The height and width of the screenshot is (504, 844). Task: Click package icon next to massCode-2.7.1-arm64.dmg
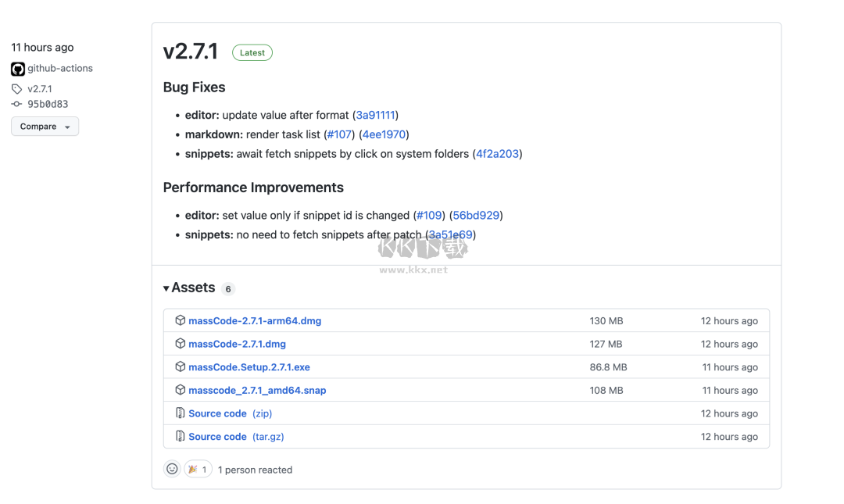pos(180,320)
